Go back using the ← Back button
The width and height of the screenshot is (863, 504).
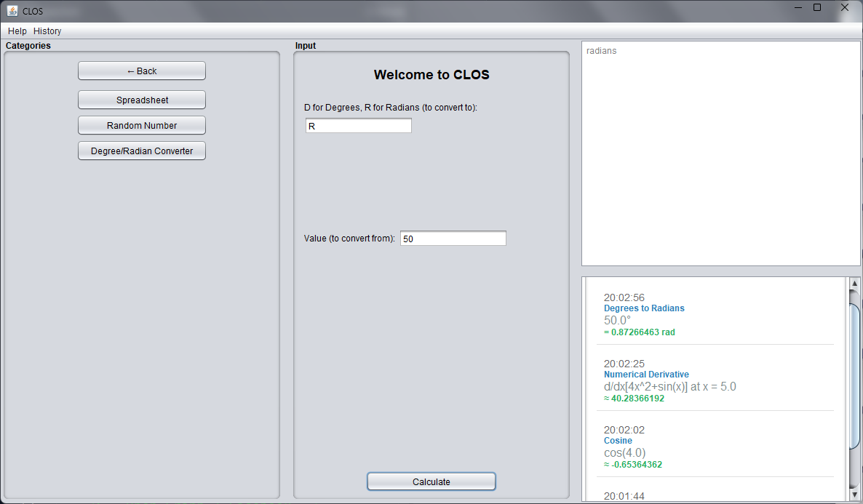coord(142,71)
